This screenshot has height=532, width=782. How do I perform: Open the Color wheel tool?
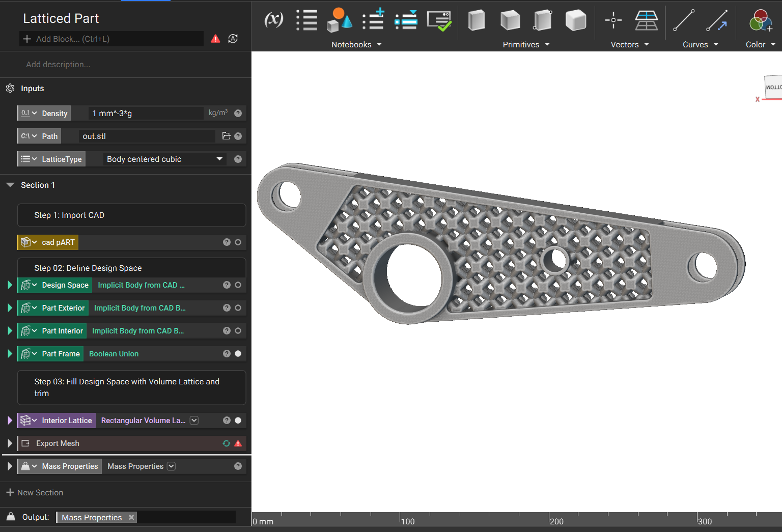[761, 20]
